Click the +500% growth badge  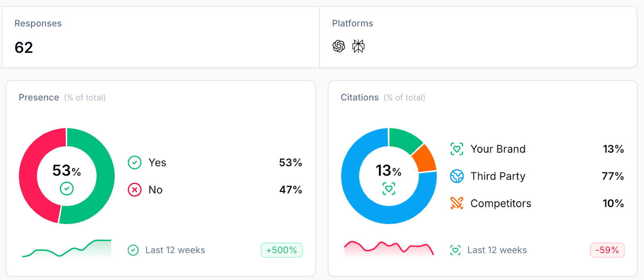coord(282,250)
